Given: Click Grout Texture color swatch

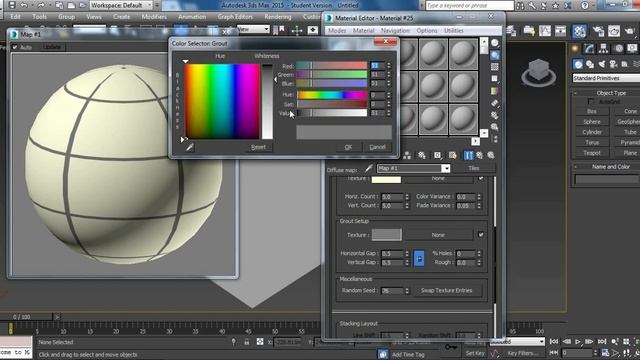Looking at the screenshot, I should 387,235.
